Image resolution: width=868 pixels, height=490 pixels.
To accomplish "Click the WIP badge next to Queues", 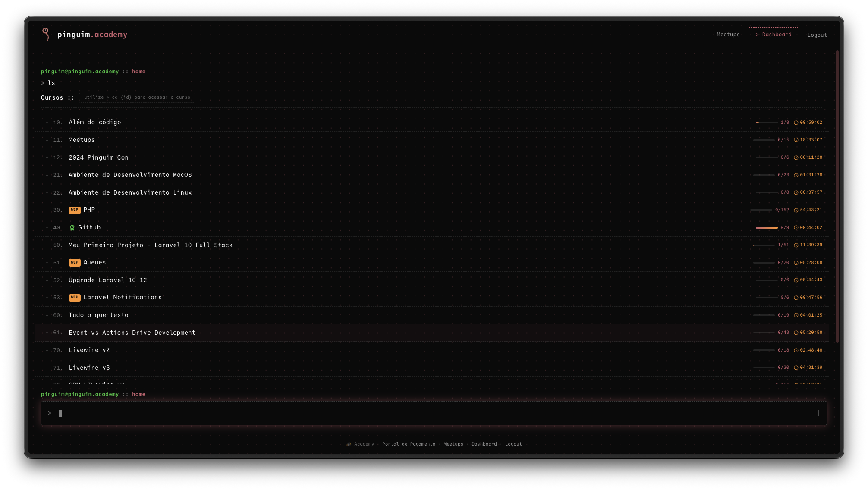I will click(75, 263).
